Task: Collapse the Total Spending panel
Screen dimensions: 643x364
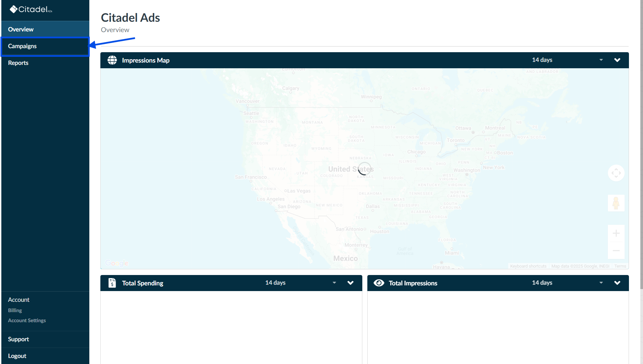Action: click(350, 283)
